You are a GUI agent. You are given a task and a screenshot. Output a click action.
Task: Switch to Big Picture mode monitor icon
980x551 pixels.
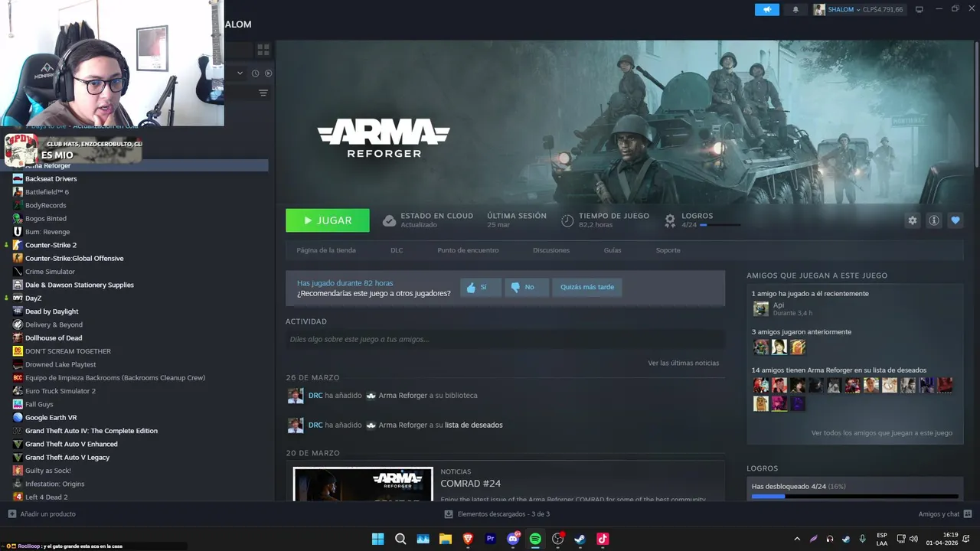920,10
